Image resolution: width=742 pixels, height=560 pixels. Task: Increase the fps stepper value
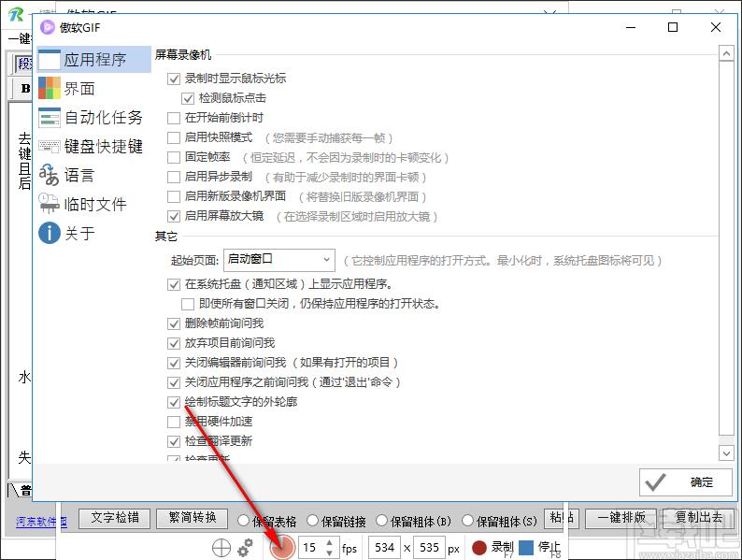[x=329, y=542]
